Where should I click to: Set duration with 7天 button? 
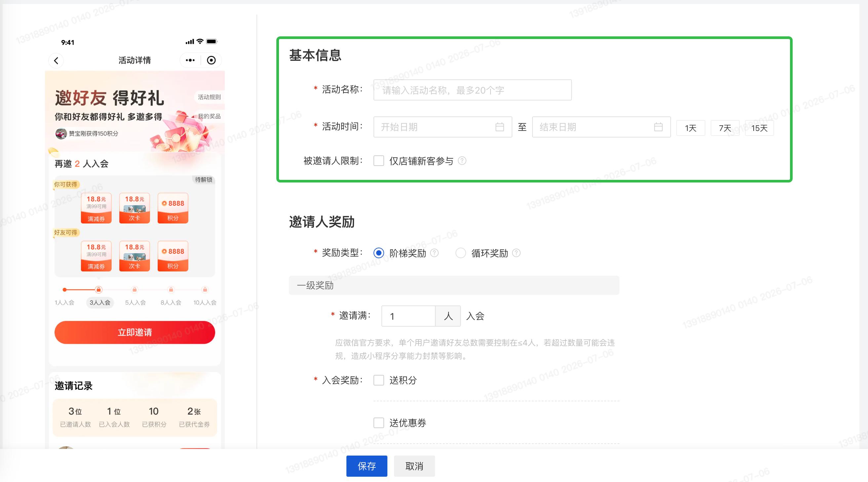(725, 128)
